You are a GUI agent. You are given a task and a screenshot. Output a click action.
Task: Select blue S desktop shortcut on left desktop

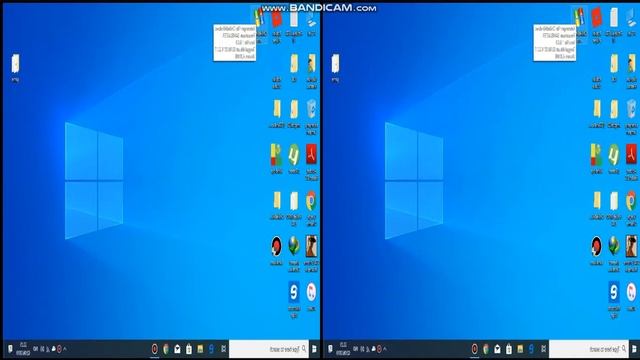tap(294, 292)
